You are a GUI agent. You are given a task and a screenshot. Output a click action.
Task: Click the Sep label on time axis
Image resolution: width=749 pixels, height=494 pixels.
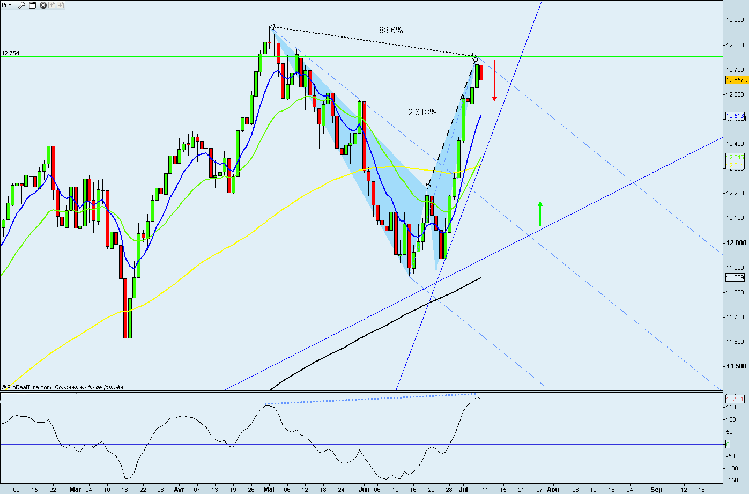coord(656,490)
